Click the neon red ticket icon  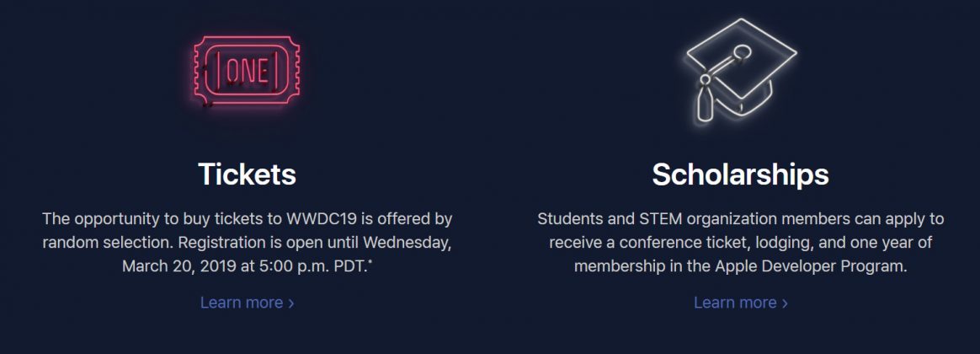pos(247,72)
